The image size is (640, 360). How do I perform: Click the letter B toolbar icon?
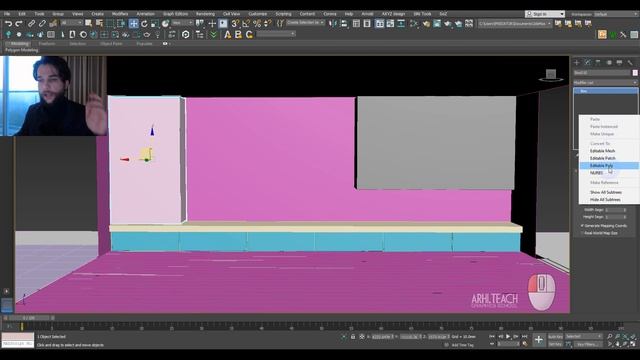pyautogui.click(x=238, y=35)
